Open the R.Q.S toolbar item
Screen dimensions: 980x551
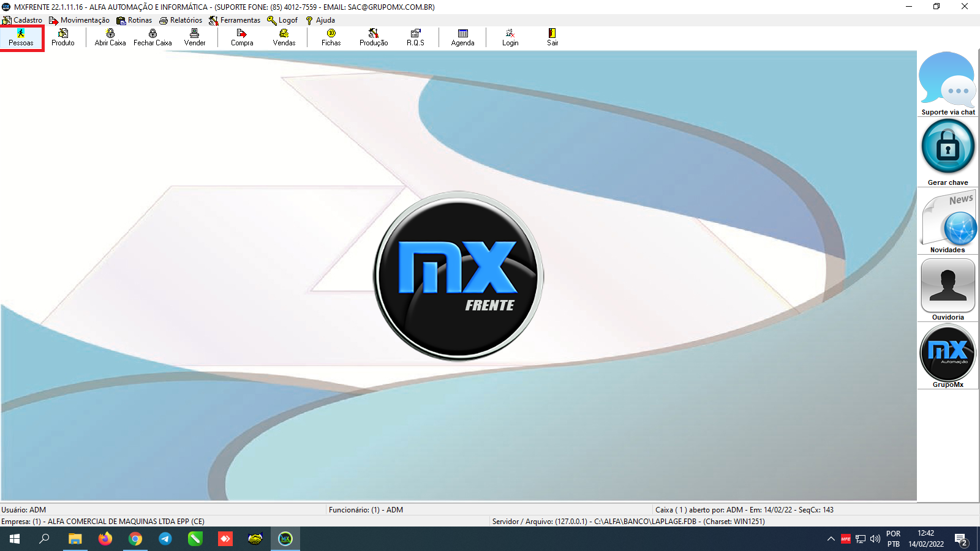[x=415, y=37]
